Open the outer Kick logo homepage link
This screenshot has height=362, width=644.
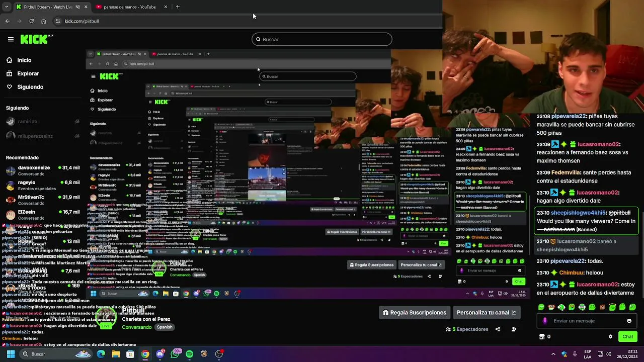point(37,39)
